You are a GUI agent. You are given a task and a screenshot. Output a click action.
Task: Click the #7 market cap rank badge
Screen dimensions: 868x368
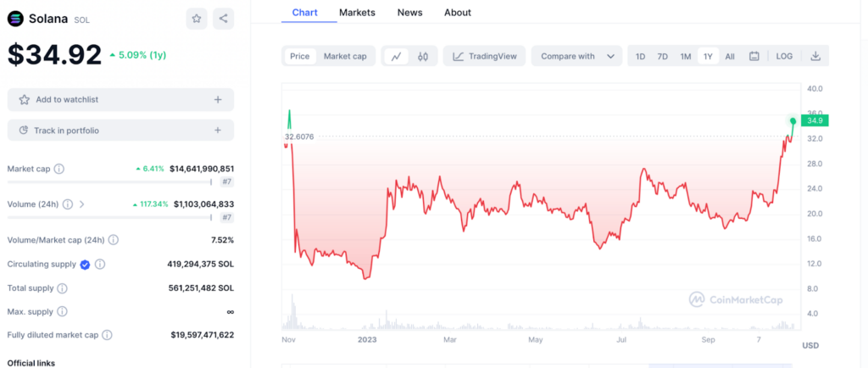coord(227,182)
